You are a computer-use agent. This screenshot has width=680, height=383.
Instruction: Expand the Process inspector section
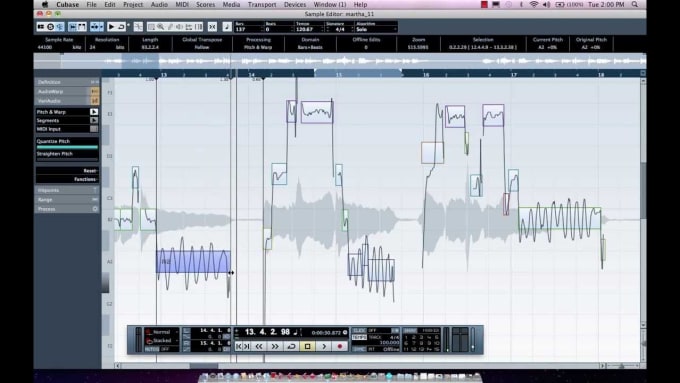67,209
